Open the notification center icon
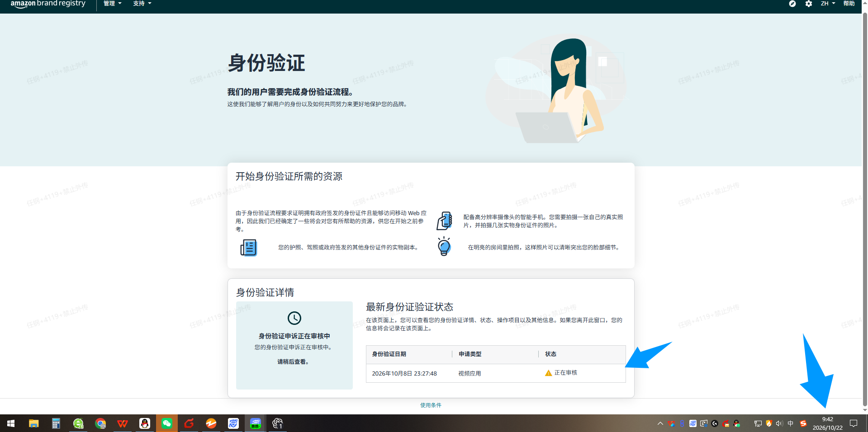The width and height of the screenshot is (868, 432). pyautogui.click(x=854, y=423)
